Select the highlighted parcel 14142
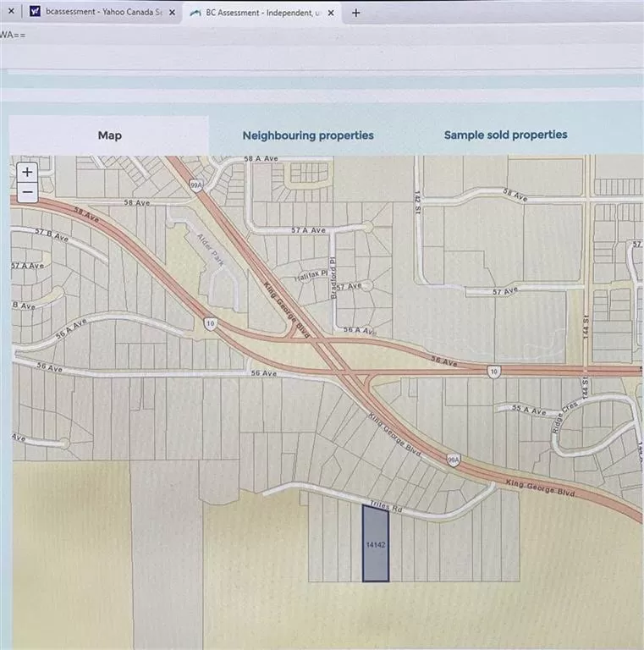This screenshot has width=644, height=650. click(376, 544)
